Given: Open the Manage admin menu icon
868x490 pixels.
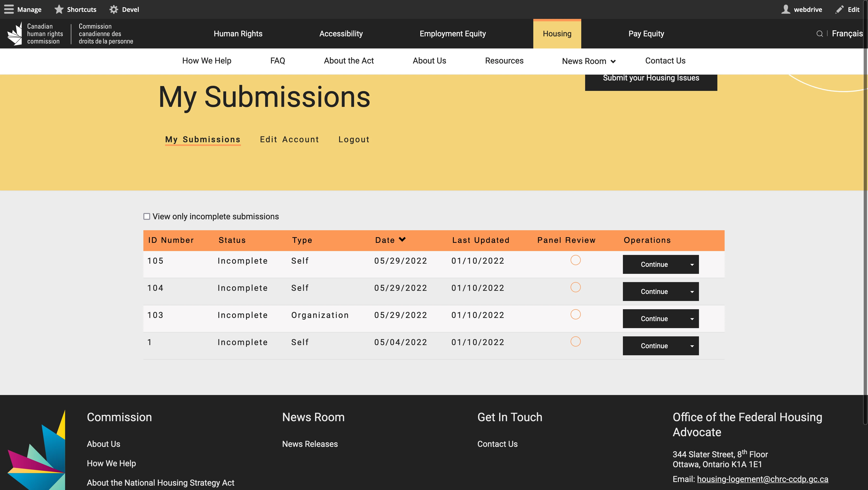Looking at the screenshot, I should 9,9.
